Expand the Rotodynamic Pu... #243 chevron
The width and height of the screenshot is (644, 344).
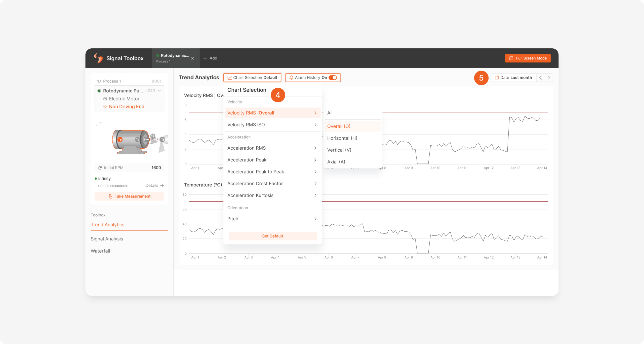pyautogui.click(x=159, y=91)
